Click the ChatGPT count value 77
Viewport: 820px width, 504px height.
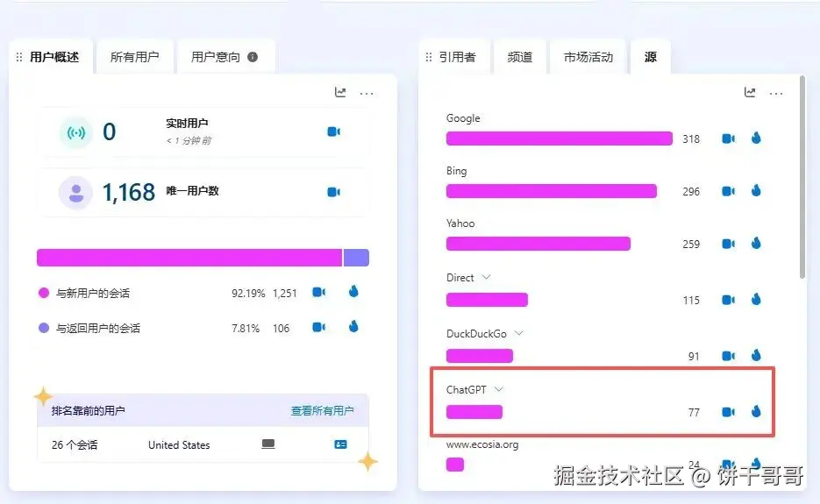point(694,413)
